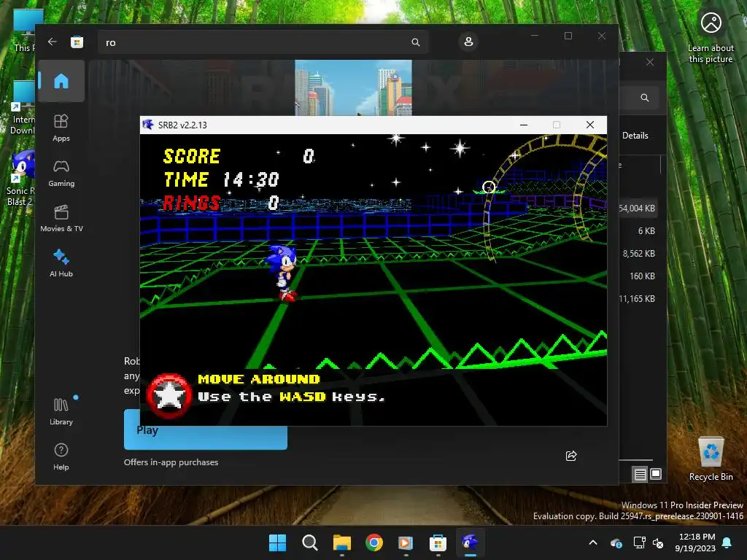Open Movies & TV in Store sidebar
This screenshot has width=747, height=560.
click(61, 218)
